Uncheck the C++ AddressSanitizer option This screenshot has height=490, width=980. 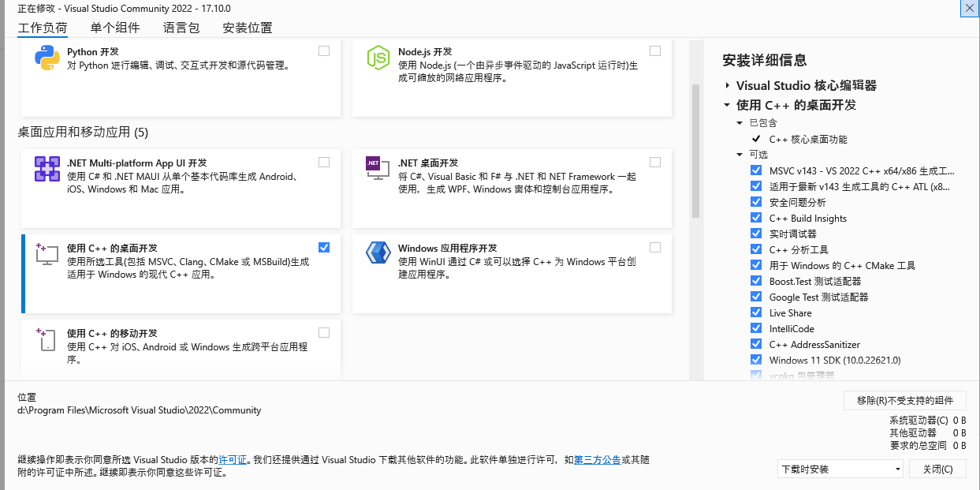[756, 344]
